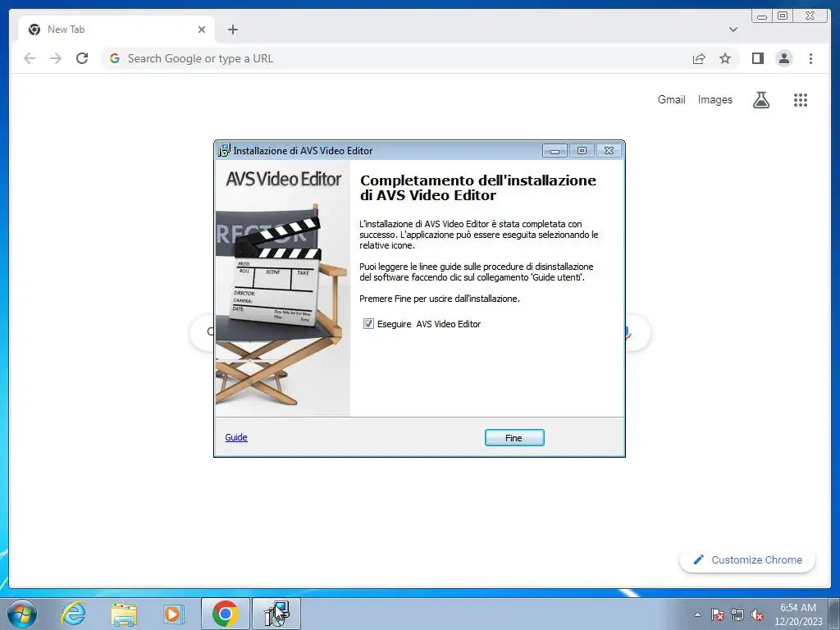840x630 pixels.
Task: Open Windows Start menu
Action: tap(22, 614)
